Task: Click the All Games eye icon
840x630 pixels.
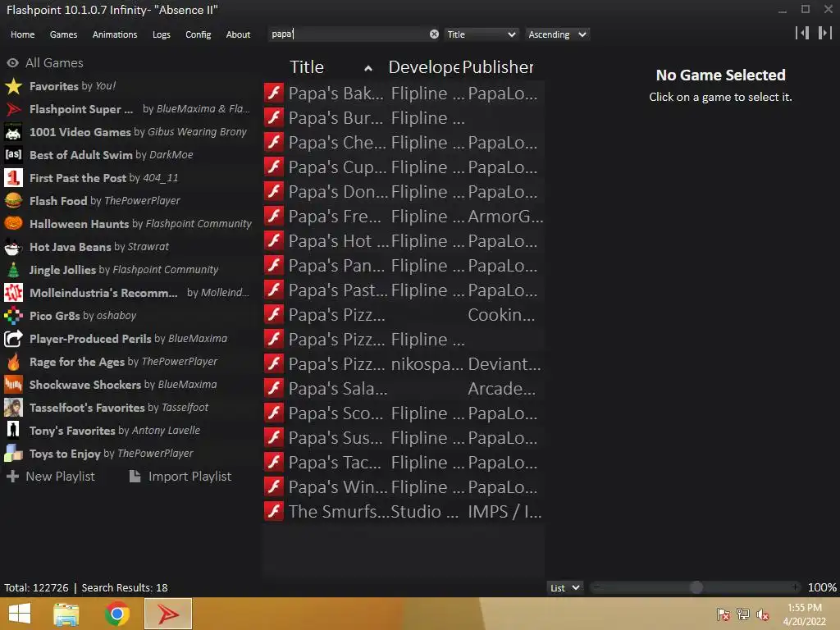Action: 13,62
